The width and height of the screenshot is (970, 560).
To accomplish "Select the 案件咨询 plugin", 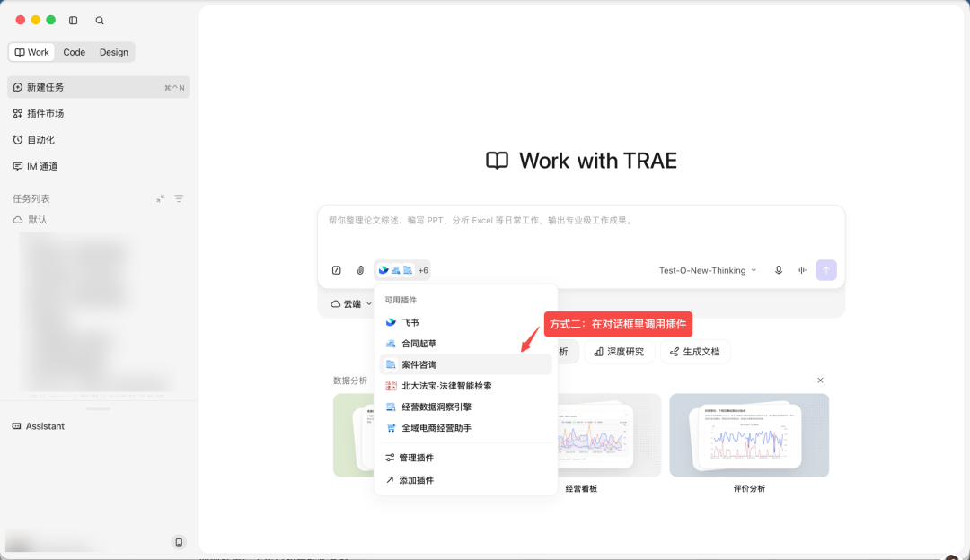I will 465,364.
